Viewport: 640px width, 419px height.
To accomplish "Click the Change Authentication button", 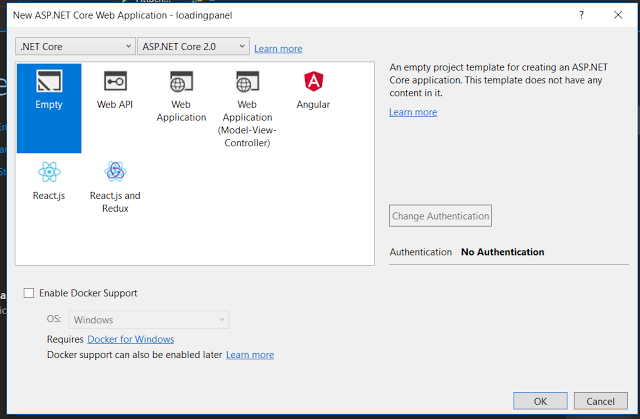I will click(x=440, y=216).
